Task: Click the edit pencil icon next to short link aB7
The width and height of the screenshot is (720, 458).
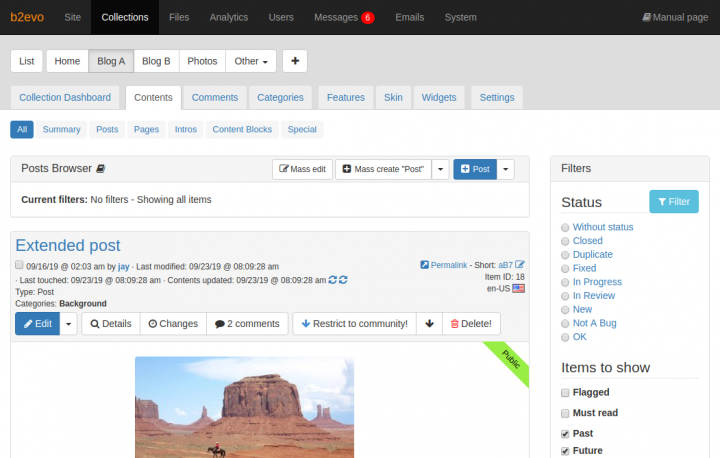Action: point(520,265)
